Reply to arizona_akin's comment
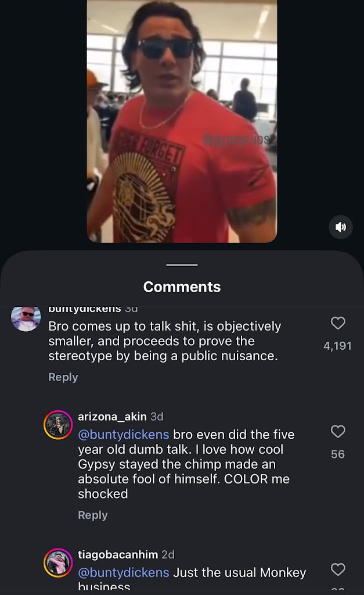This screenshot has width=364, height=595. (93, 515)
